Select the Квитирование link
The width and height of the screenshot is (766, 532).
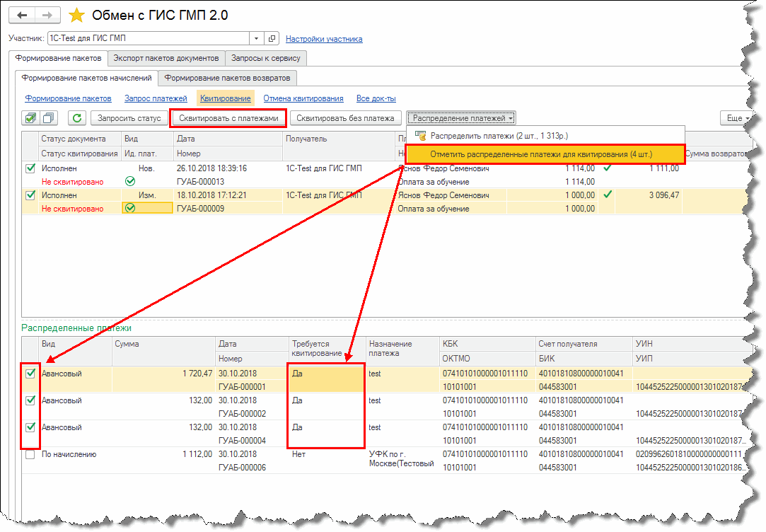tap(225, 98)
